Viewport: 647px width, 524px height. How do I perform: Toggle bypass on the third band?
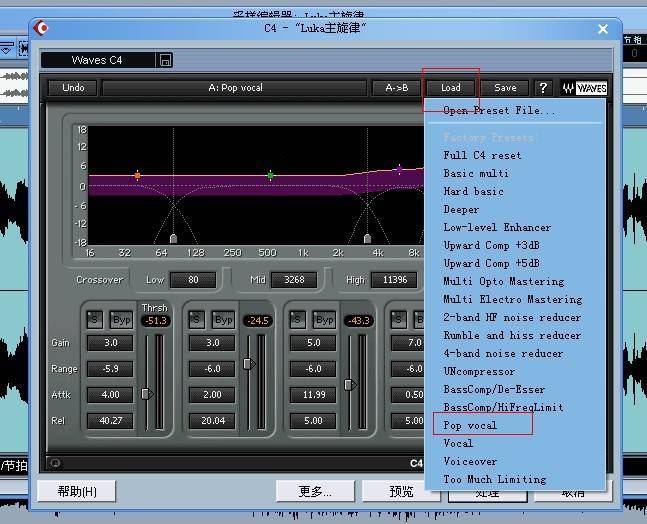point(325,319)
